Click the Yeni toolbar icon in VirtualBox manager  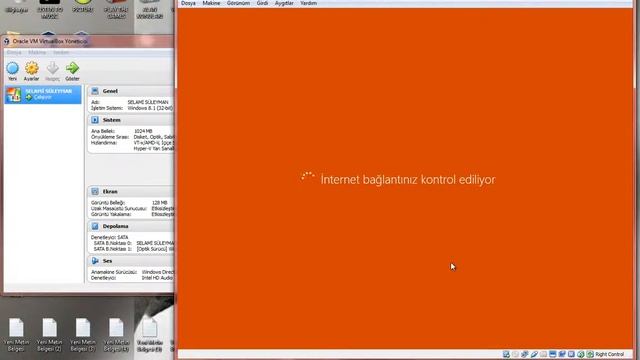click(13, 68)
